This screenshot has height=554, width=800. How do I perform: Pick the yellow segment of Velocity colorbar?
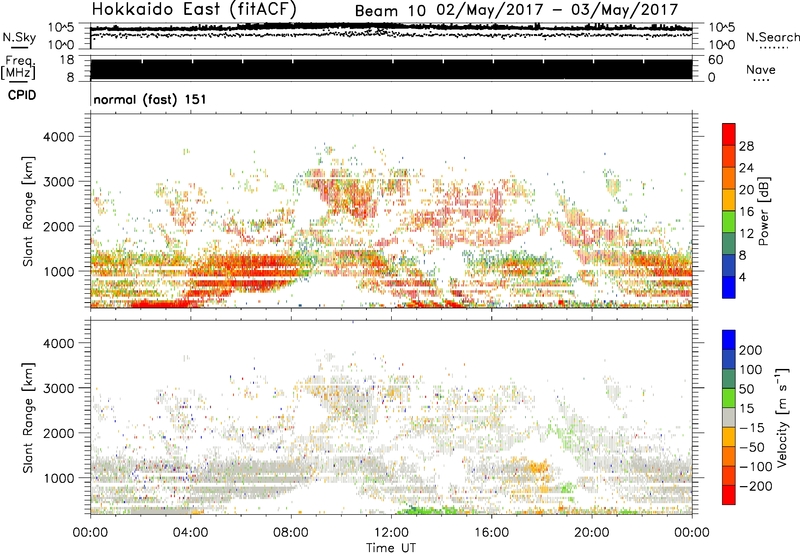tap(729, 437)
